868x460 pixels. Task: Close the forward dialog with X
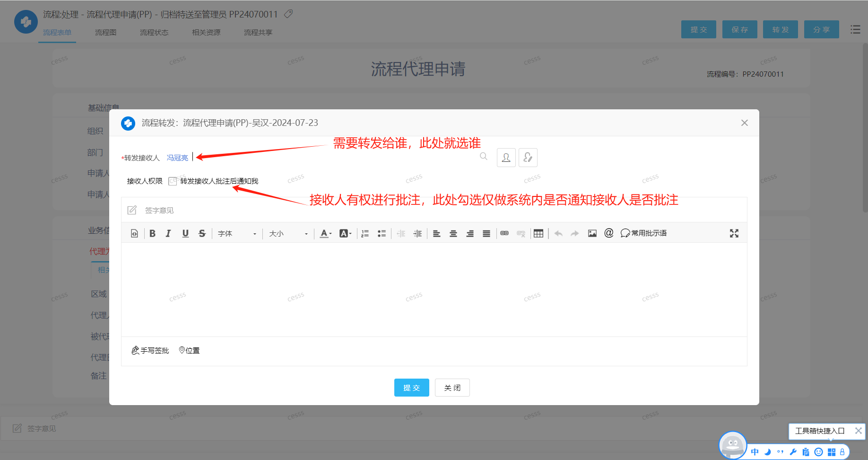[745, 123]
